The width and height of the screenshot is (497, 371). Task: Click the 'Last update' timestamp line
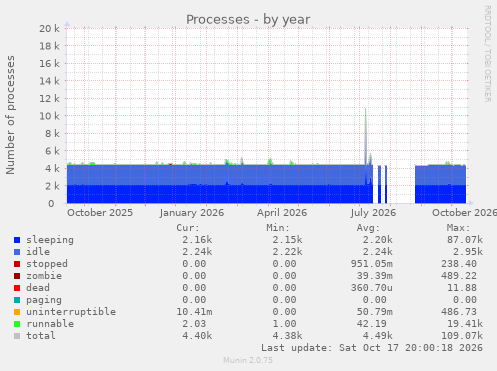click(x=372, y=348)
